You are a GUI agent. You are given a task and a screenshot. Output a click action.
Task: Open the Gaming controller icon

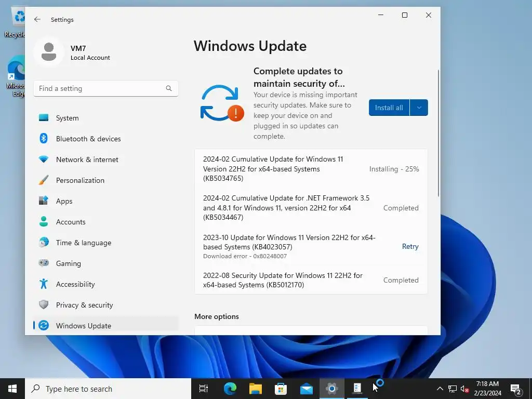tap(44, 263)
